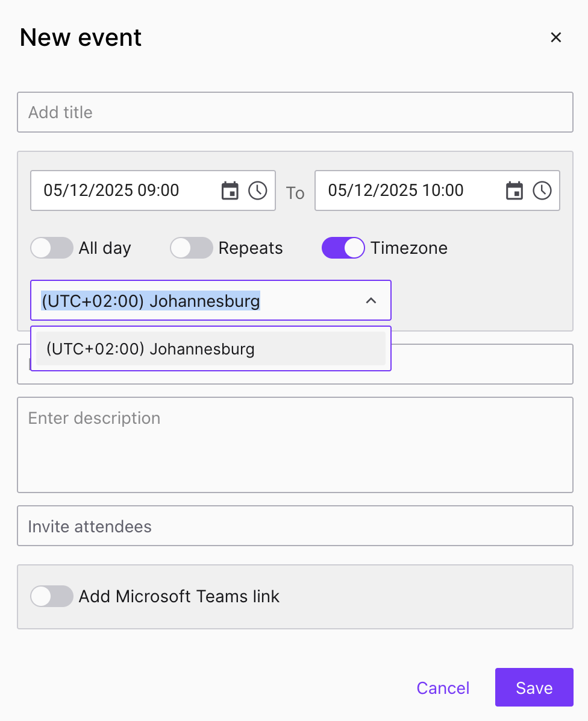Image resolution: width=588 pixels, height=721 pixels.
Task: Click the Enter description text area
Action: coord(295,445)
